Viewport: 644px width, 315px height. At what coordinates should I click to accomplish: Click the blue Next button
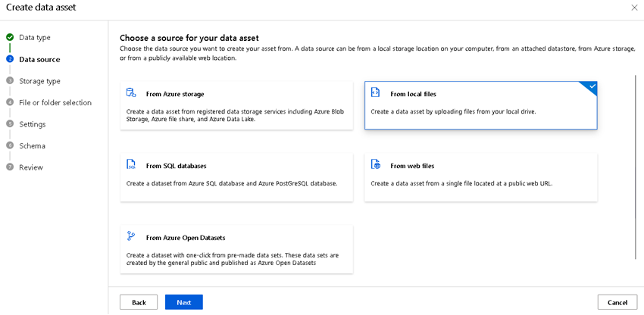pos(184,302)
